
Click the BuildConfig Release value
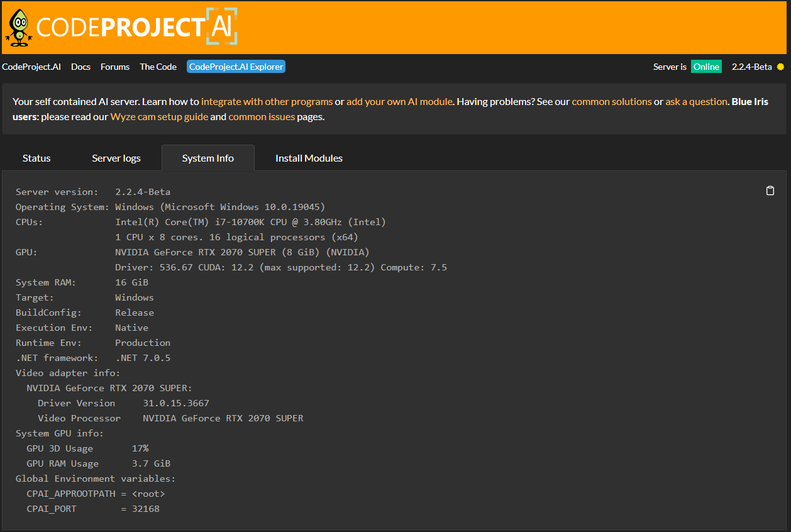(135, 313)
